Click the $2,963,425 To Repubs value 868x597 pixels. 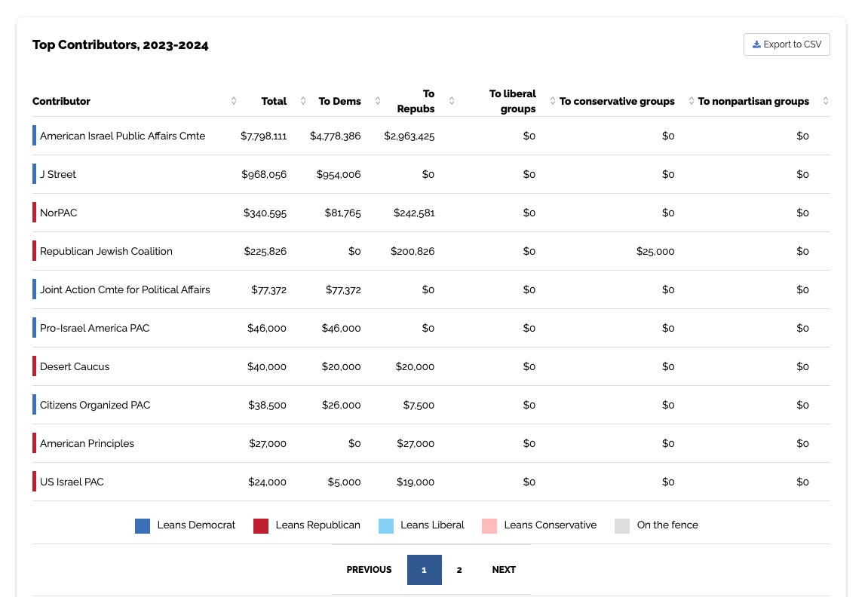[409, 136]
